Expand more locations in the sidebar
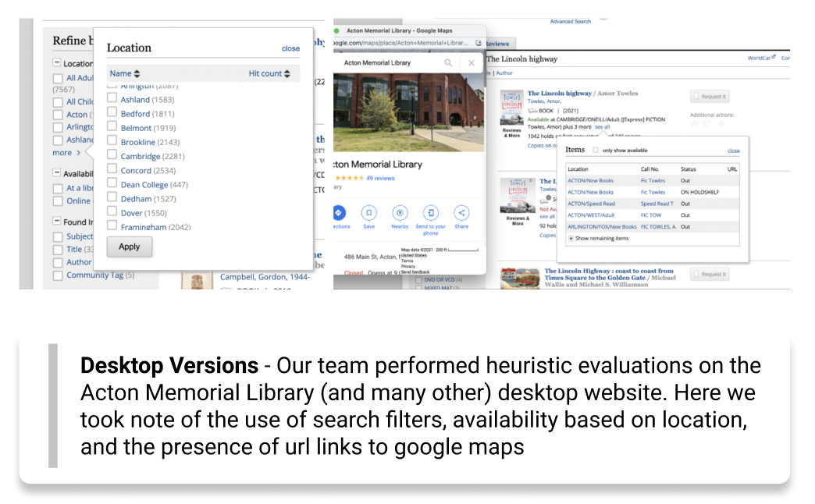This screenshot has width=815, height=504. (x=66, y=153)
